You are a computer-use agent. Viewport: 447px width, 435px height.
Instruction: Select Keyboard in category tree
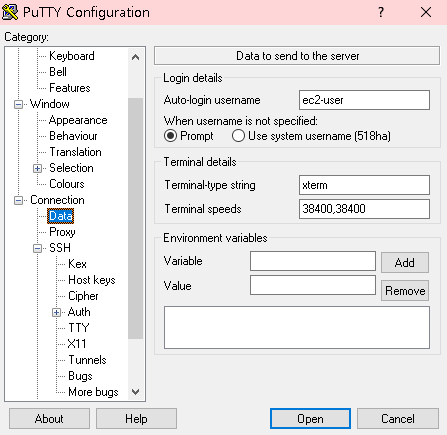[x=72, y=56]
